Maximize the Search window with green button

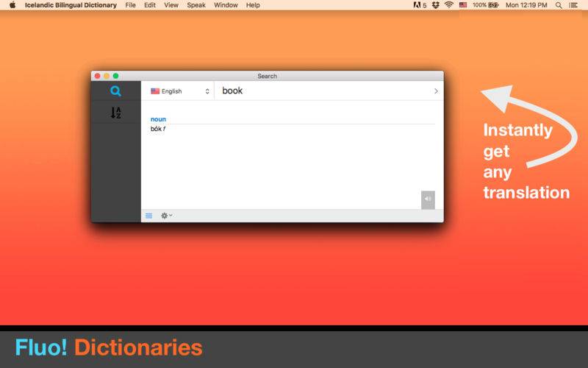[116, 76]
